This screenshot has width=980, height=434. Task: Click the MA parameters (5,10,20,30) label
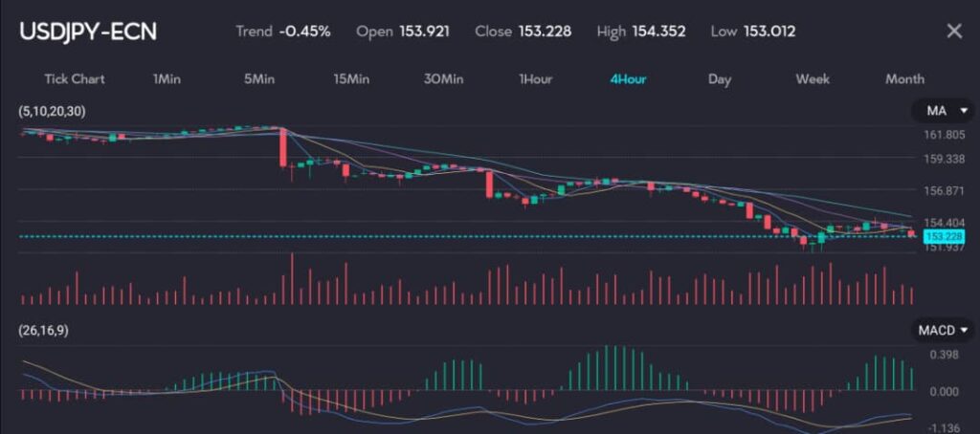(x=52, y=111)
